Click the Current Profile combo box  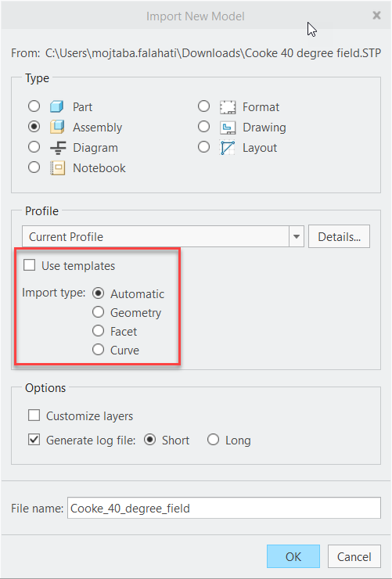163,237
